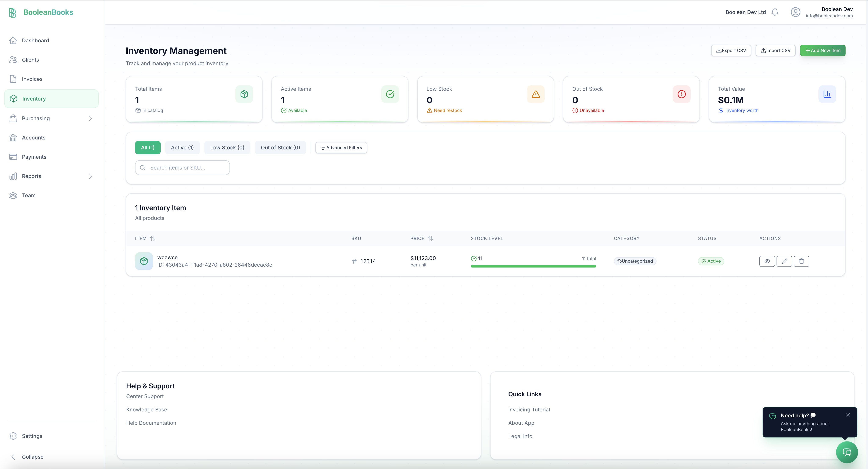Expand the Purchasing submenu chevron
868x469 pixels.
click(90, 118)
